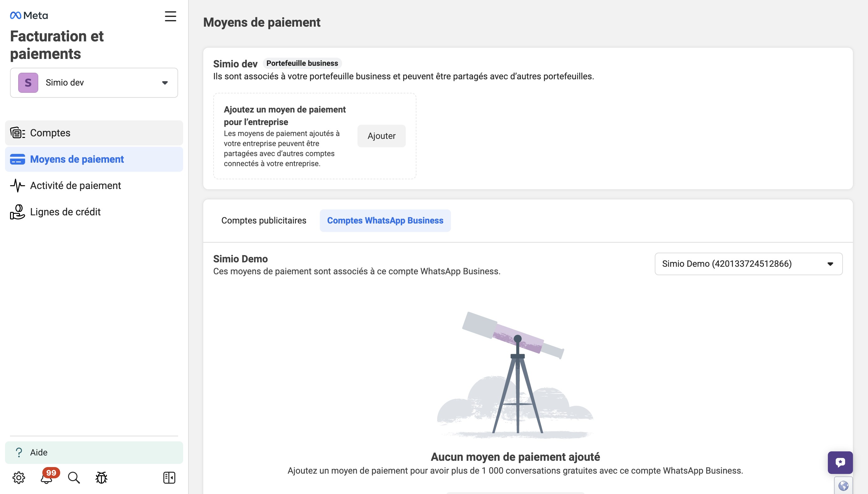Click the bug report icon
The width and height of the screenshot is (868, 494).
[x=101, y=478]
